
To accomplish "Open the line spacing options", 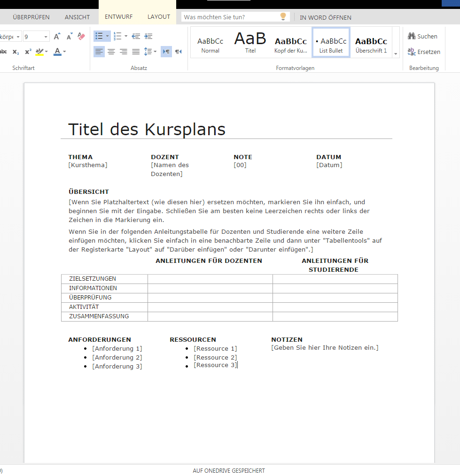I will 150,52.
